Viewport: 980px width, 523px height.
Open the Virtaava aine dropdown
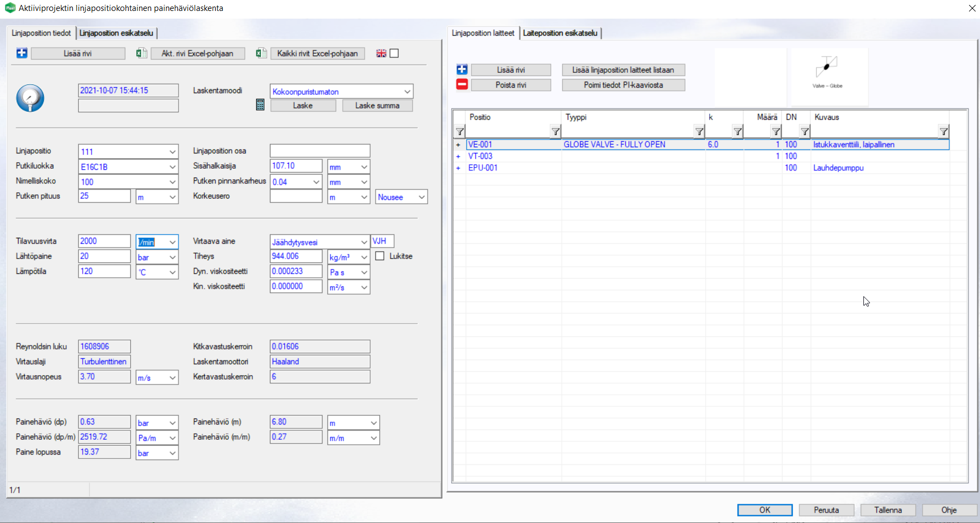click(x=364, y=242)
